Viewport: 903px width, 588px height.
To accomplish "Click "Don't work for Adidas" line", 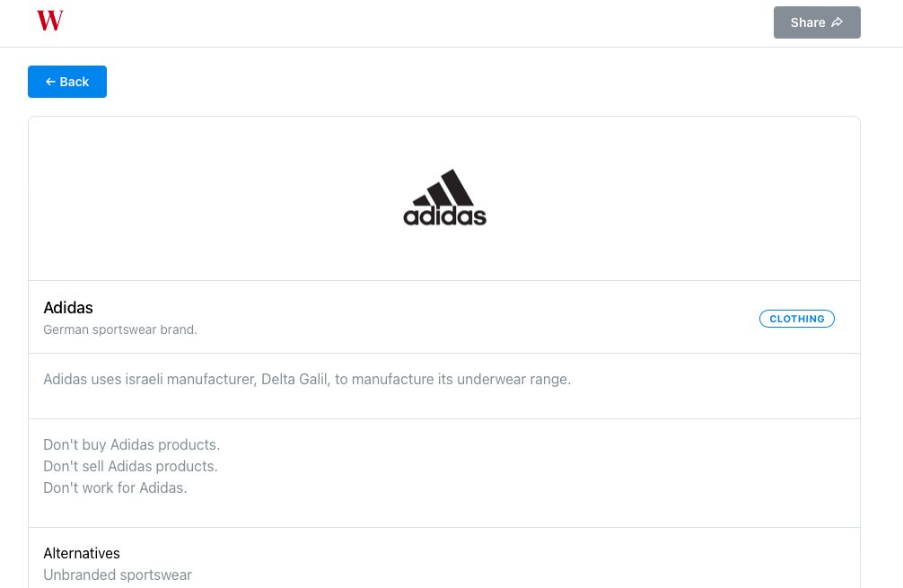I will point(115,487).
